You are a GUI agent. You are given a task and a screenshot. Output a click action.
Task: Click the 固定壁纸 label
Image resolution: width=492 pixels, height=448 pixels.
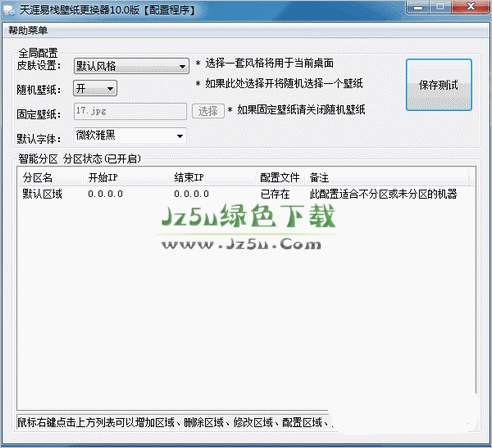39,114
